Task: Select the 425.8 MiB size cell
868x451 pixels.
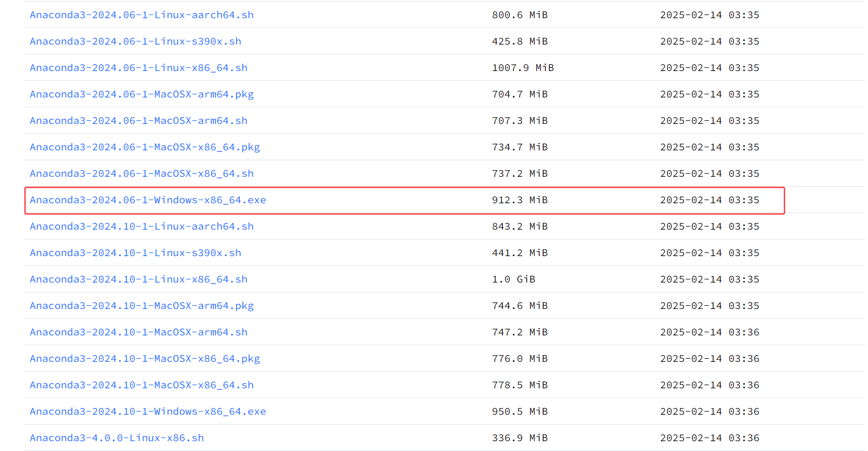Action: coord(520,41)
